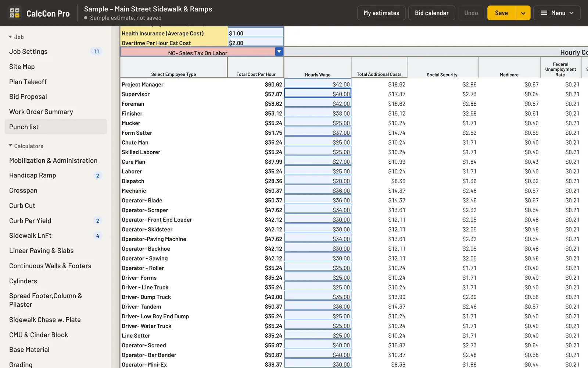Viewport: 588px width, 368px height.
Task: Select Cure Man hourly wage $27.00 cell
Action: 318,161
